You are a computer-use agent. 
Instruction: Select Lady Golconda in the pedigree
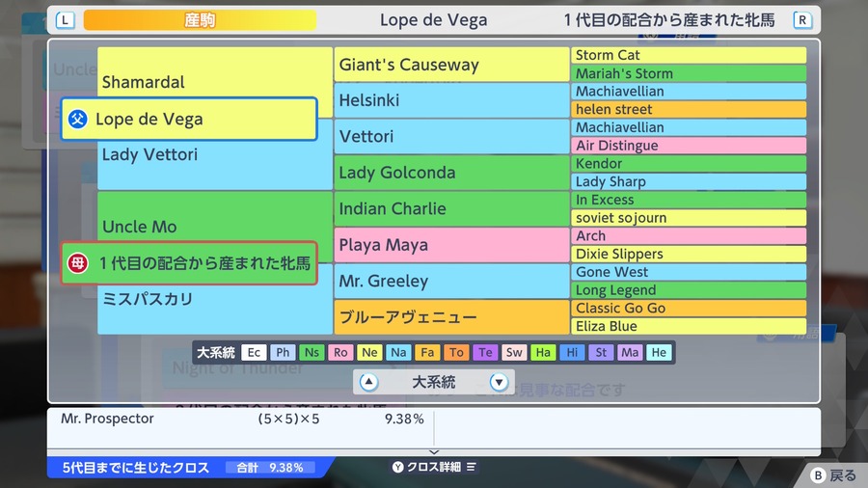coord(451,173)
